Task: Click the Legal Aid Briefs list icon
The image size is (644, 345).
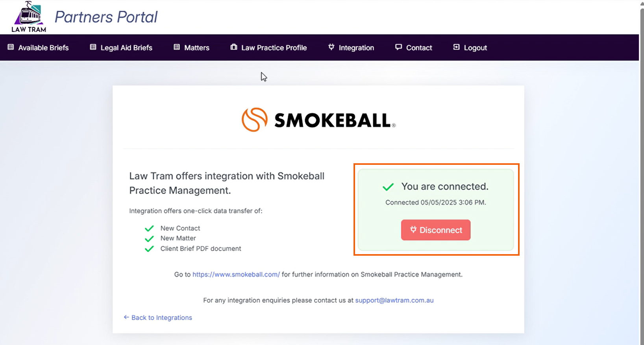Action: coord(93,47)
